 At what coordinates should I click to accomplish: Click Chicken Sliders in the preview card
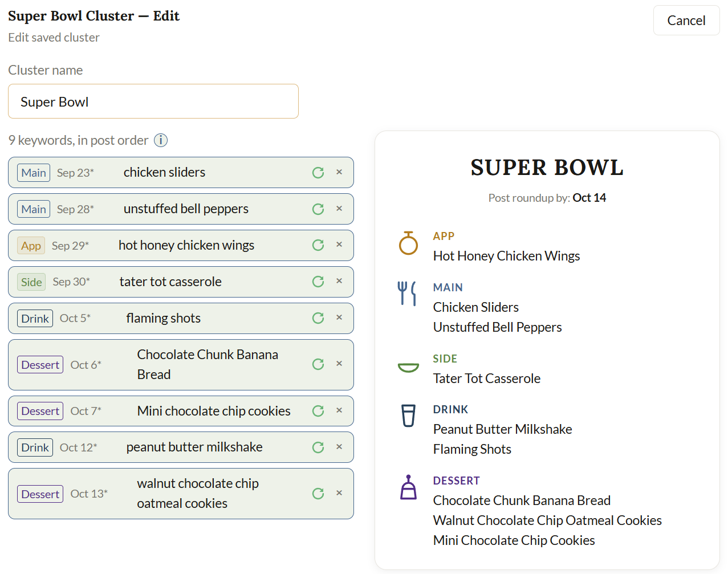[x=476, y=307]
